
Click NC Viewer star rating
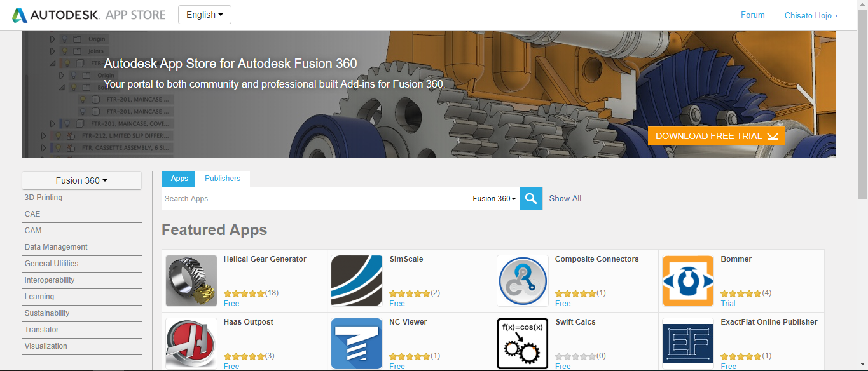click(x=410, y=356)
